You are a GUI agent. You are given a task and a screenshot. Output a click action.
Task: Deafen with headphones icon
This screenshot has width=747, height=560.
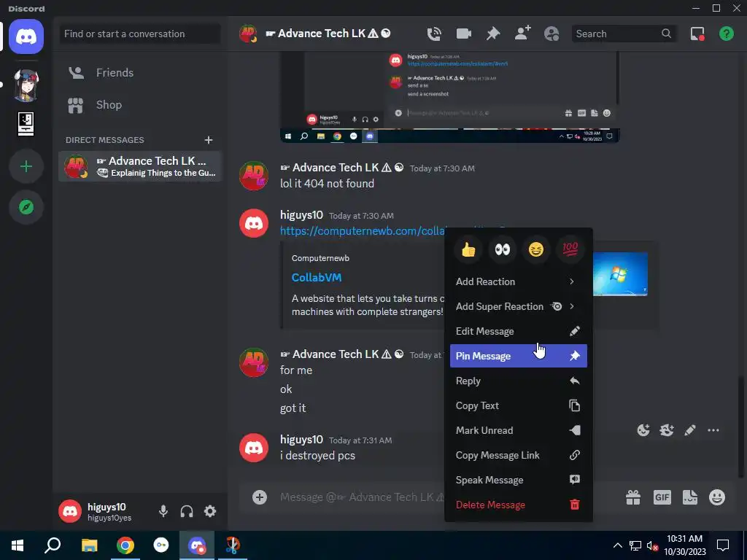(x=187, y=511)
